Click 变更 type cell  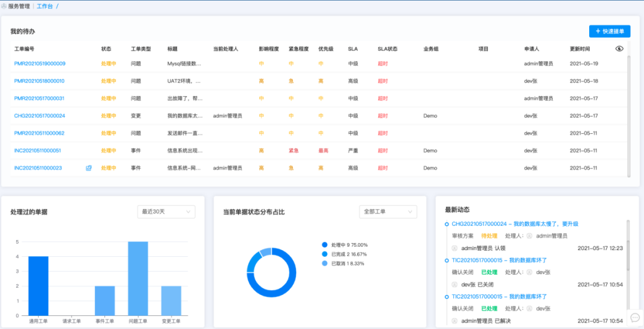(135, 116)
